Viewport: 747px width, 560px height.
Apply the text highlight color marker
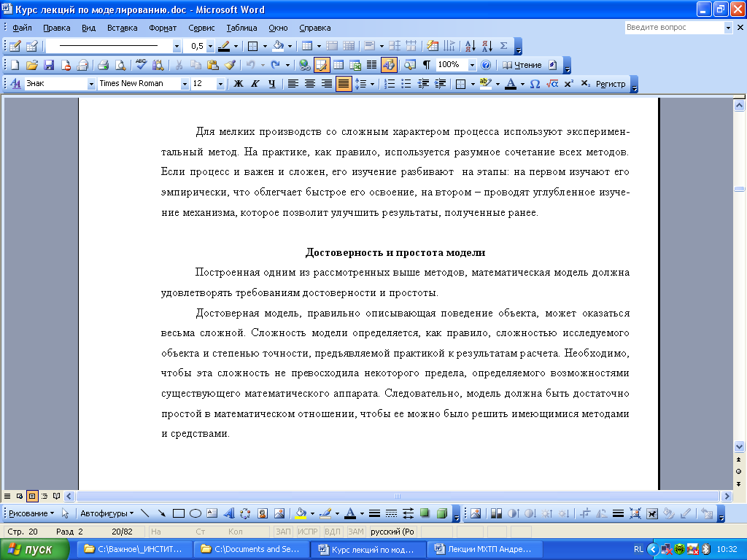point(485,84)
